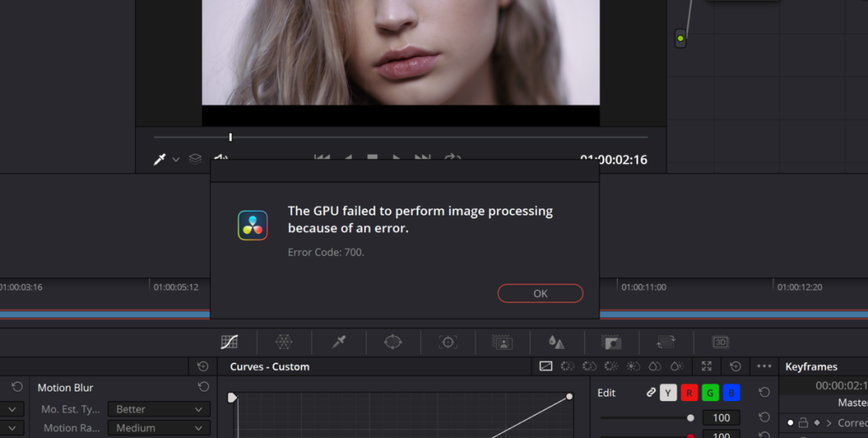Click OK to dismiss GPU error dialog
The width and height of the screenshot is (868, 438).
540,293
